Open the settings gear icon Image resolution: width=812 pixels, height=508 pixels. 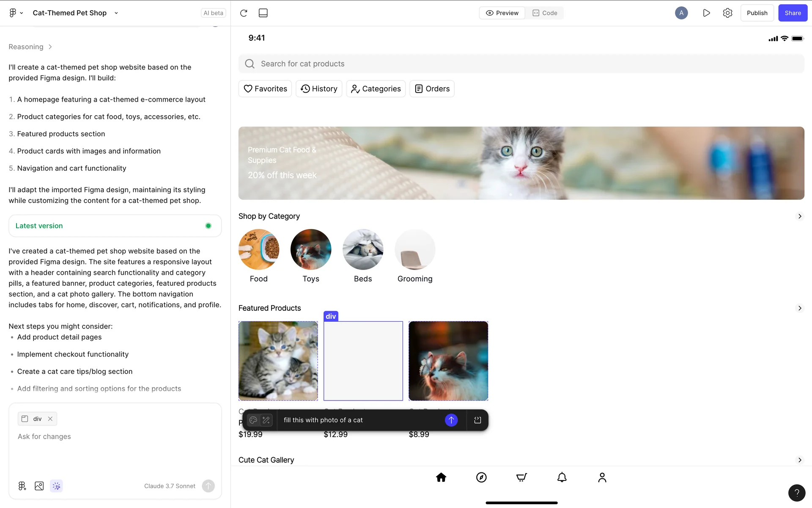point(727,13)
